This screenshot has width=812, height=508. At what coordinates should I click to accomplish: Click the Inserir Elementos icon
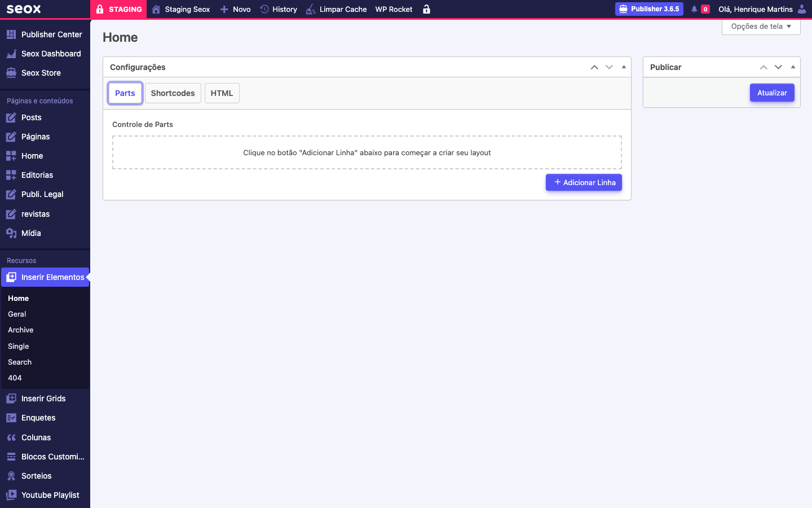[11, 277]
